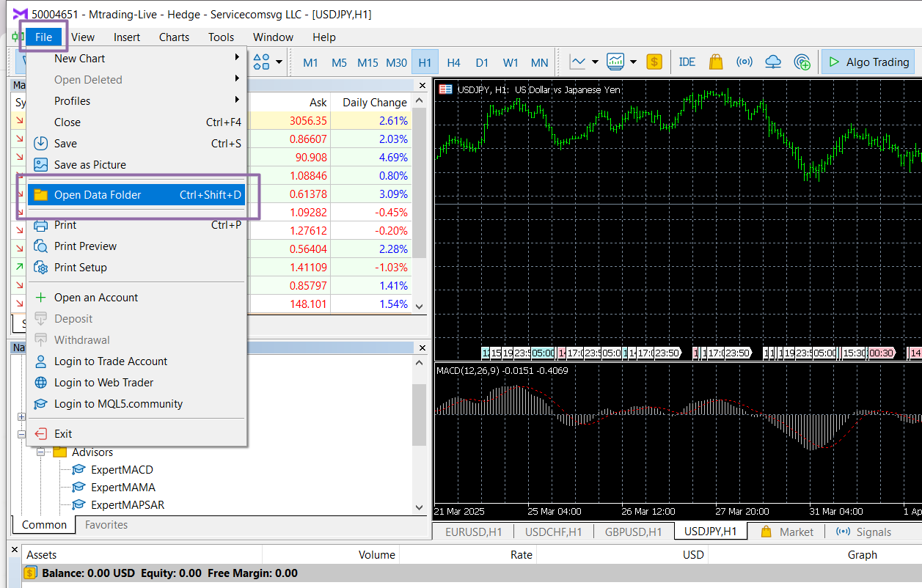
Task: Select ExpertMAMA in Navigator tree
Action: (123, 488)
